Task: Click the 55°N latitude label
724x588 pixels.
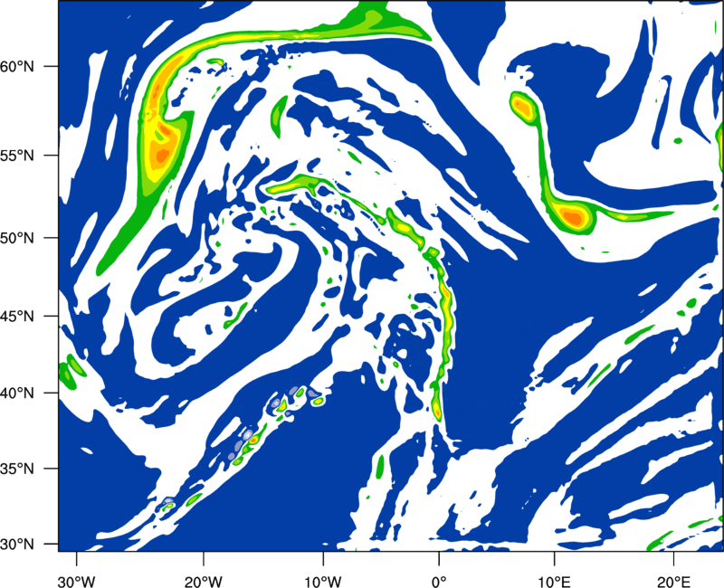Action: (x=17, y=155)
